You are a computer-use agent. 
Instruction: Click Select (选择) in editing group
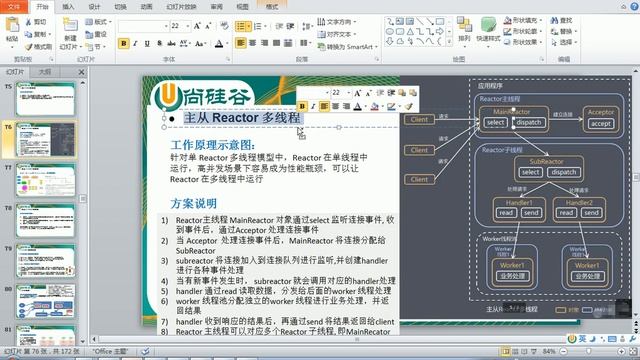(x=563, y=42)
